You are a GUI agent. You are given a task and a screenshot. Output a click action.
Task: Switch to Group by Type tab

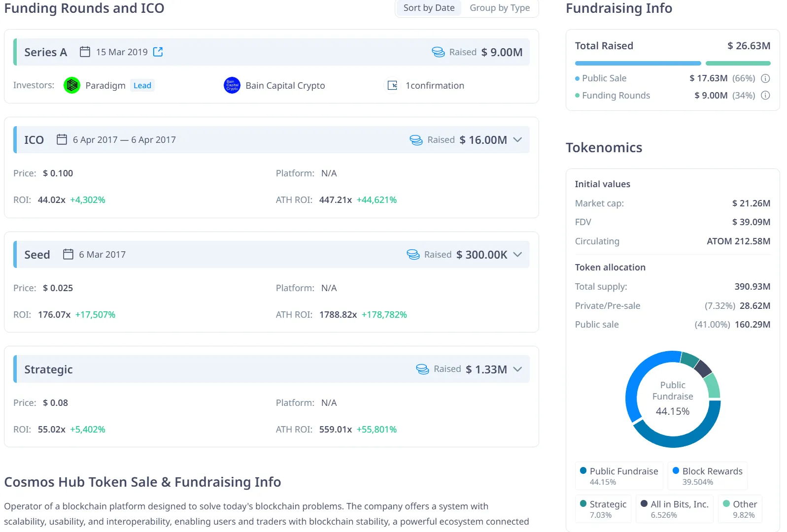(x=500, y=8)
